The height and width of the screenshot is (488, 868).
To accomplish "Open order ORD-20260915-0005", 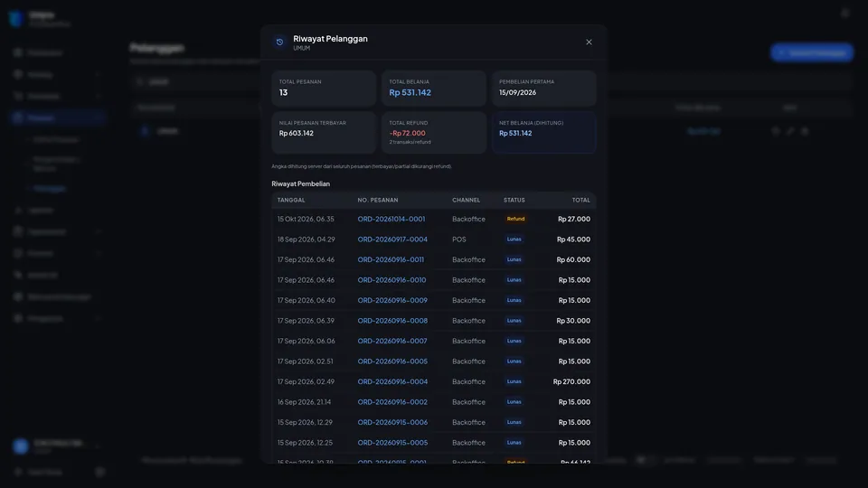I will 392,443.
